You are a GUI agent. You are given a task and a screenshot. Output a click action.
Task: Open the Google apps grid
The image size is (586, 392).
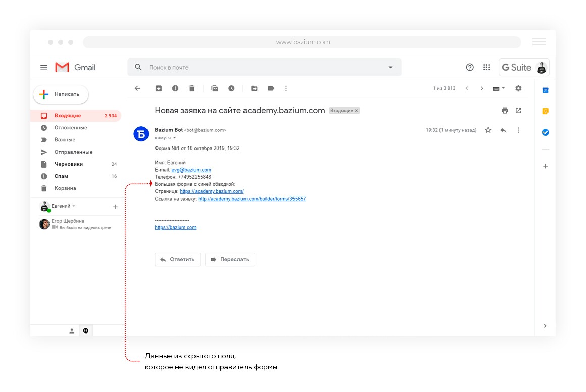tap(486, 67)
